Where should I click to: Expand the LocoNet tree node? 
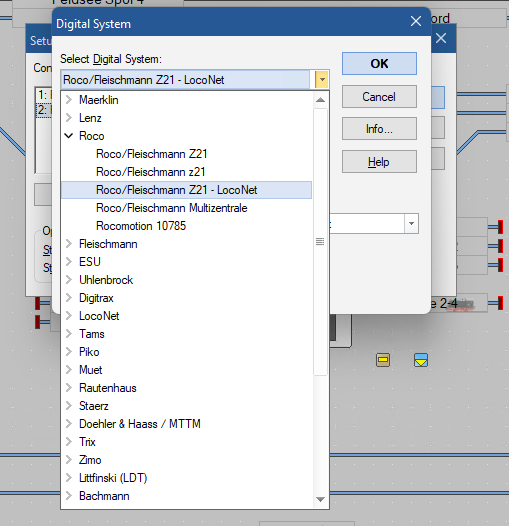point(69,316)
